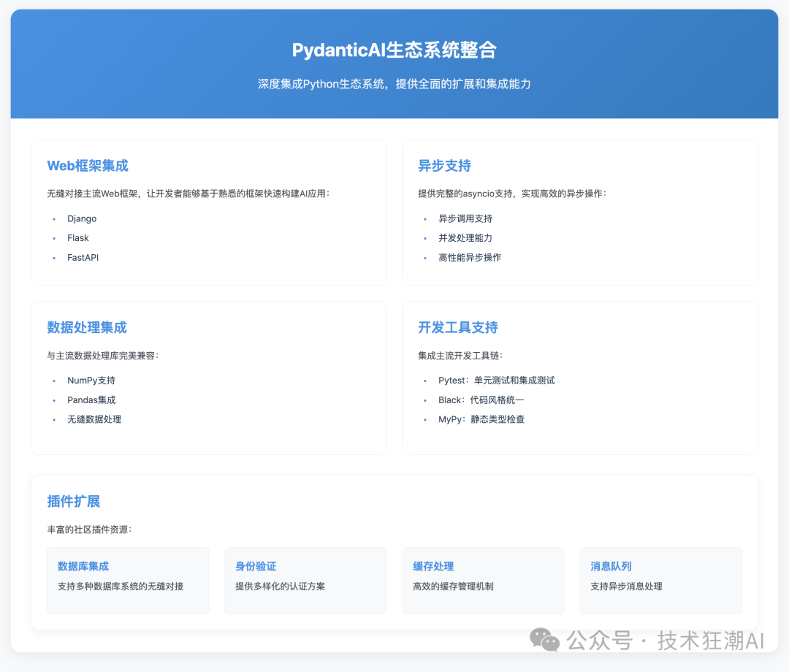Click the 技术狂潮AI watermark text
The height and width of the screenshot is (672, 789).
point(711,641)
